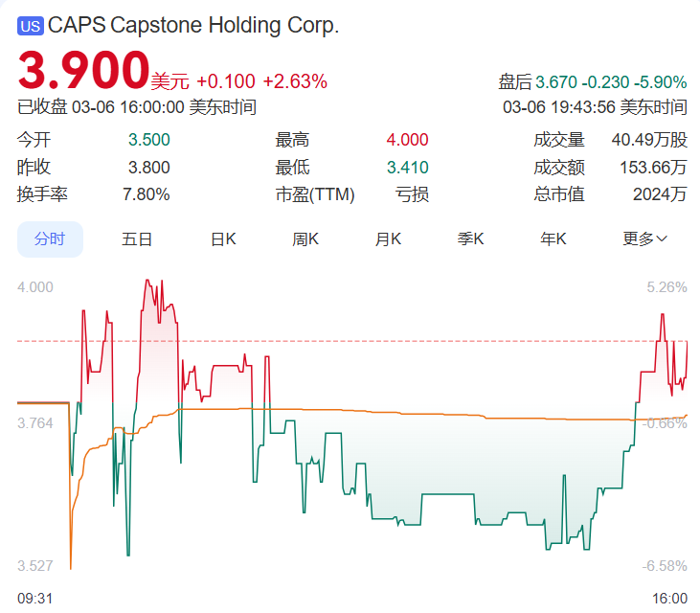Click the 总市值 market cap value 2024万
The height and width of the screenshot is (613, 700).
click(660, 194)
